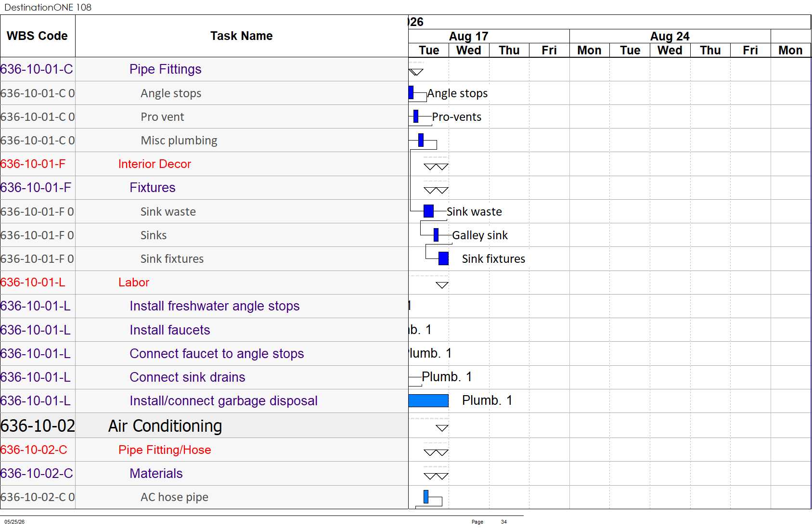
Task: Click the garbage disposal blue Gantt bar
Action: point(428,400)
